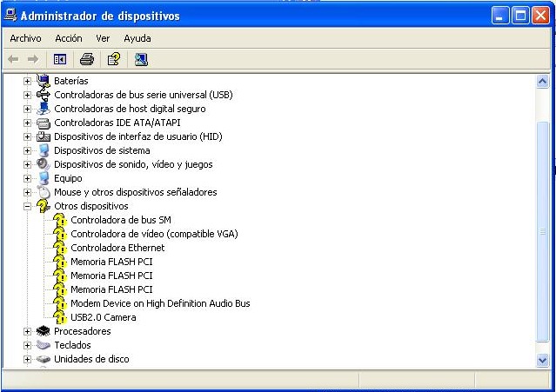Click the HID devices category icon
Viewport: 556px width, 392px height.
point(44,136)
